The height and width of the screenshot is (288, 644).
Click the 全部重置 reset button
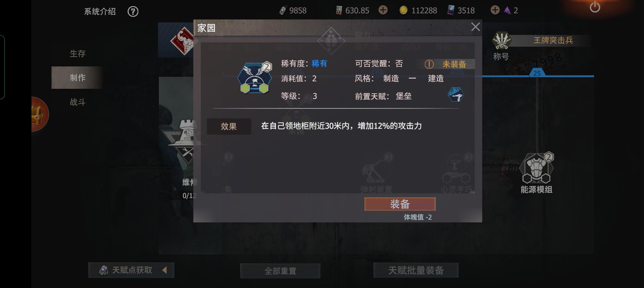click(x=280, y=271)
